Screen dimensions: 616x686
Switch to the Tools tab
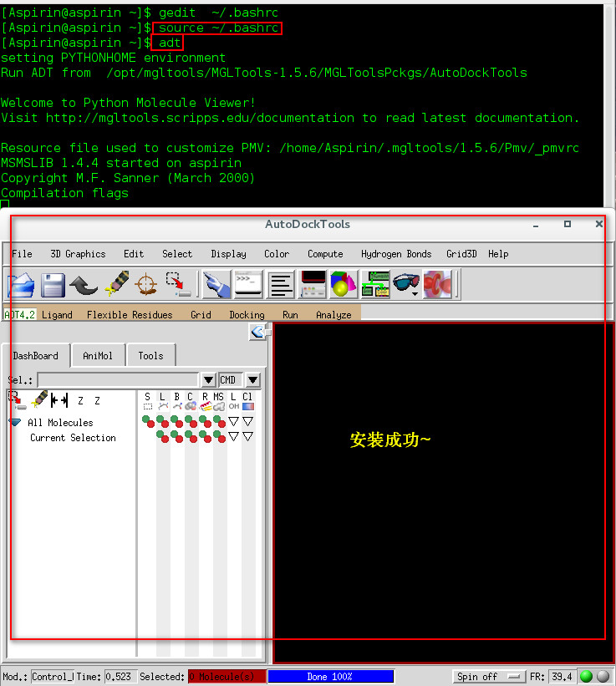coord(151,356)
